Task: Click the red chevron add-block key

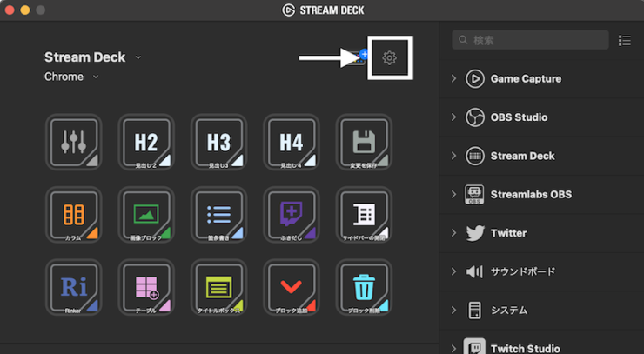Action: point(292,288)
